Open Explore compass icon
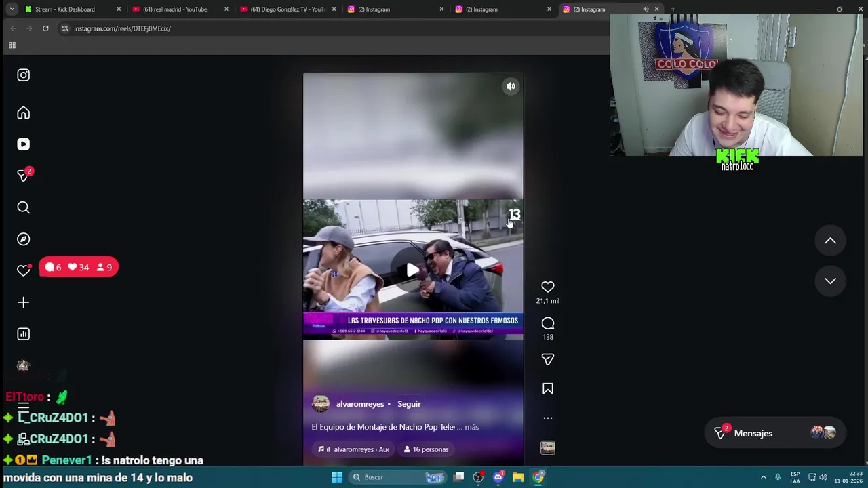 24,239
